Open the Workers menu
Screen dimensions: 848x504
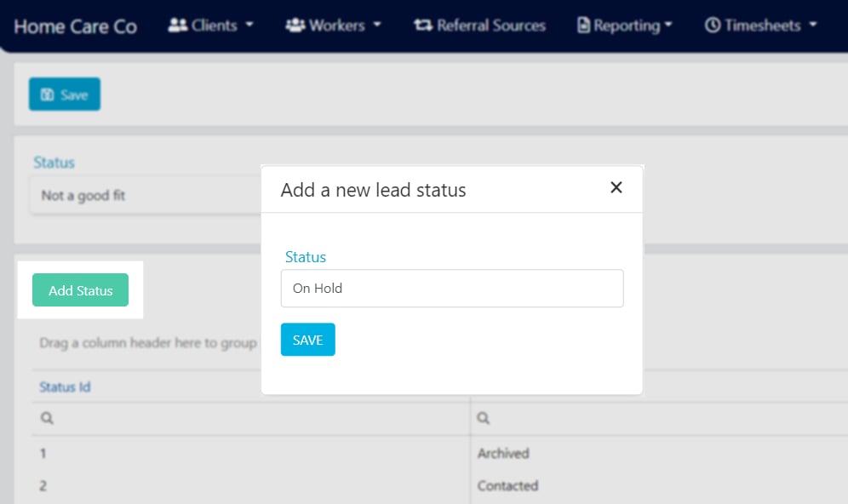(x=333, y=26)
